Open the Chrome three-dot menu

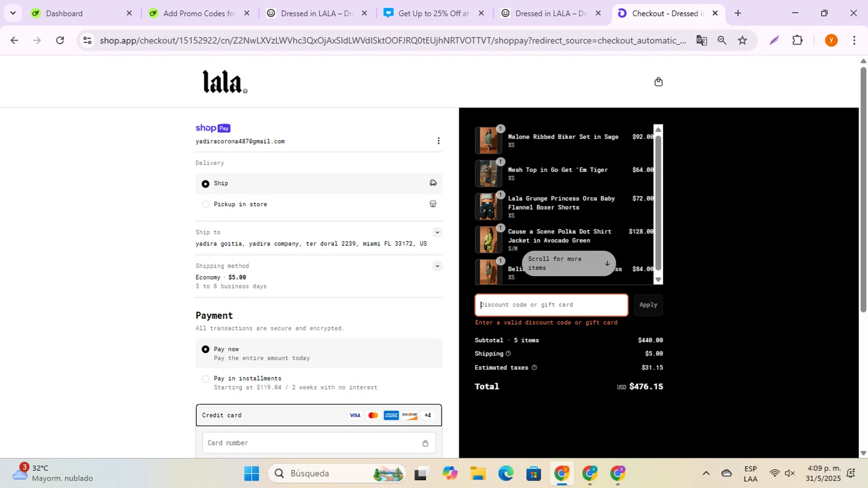854,41
